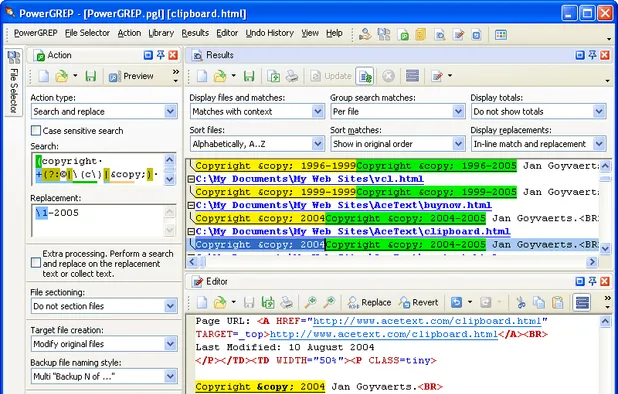Click the panel layout grid icon in main toolbar

(501, 35)
